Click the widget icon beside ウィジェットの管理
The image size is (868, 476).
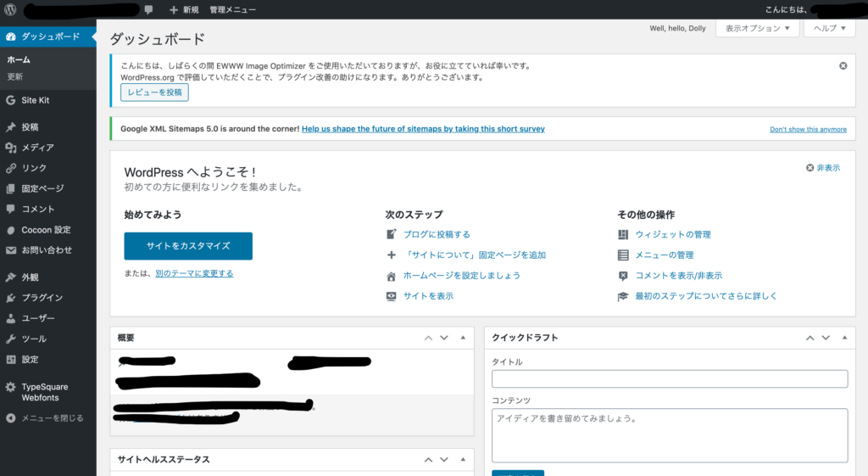pyautogui.click(x=623, y=234)
